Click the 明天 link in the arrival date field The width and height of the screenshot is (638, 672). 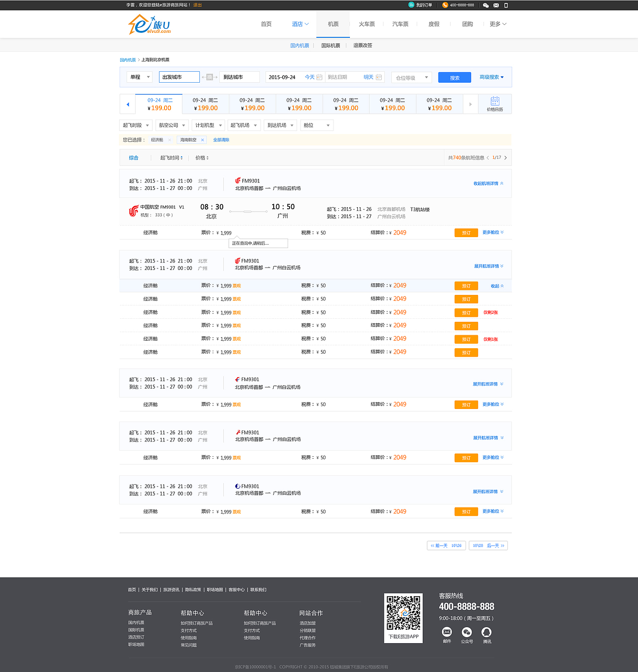368,77
